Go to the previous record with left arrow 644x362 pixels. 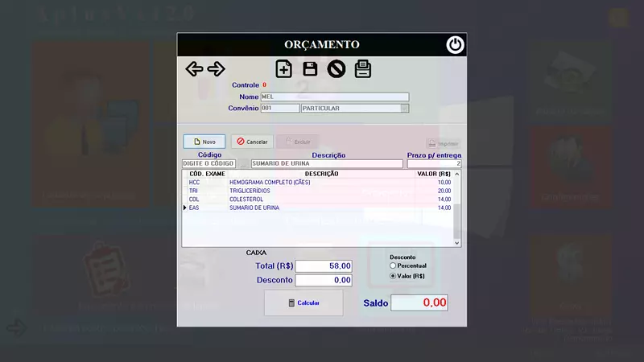pyautogui.click(x=194, y=69)
